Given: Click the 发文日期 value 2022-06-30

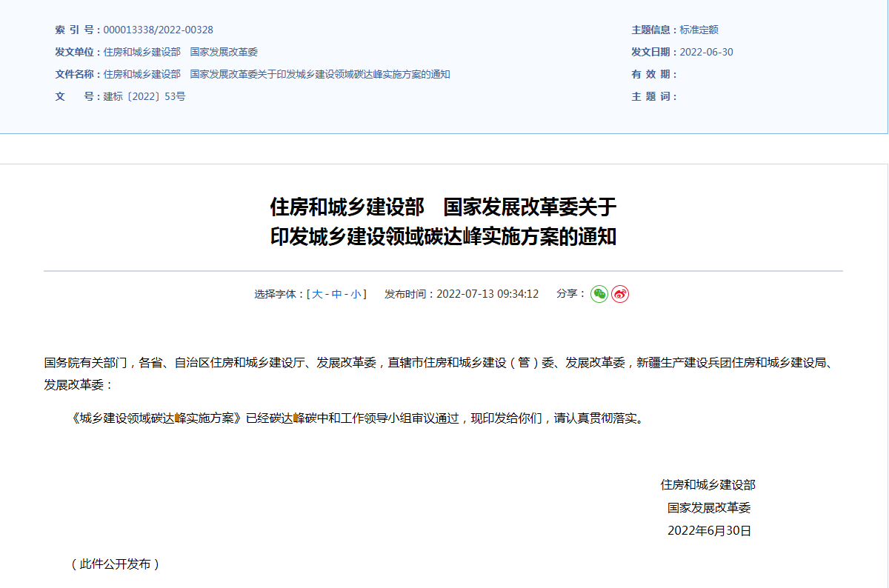Looking at the screenshot, I should tap(706, 53).
